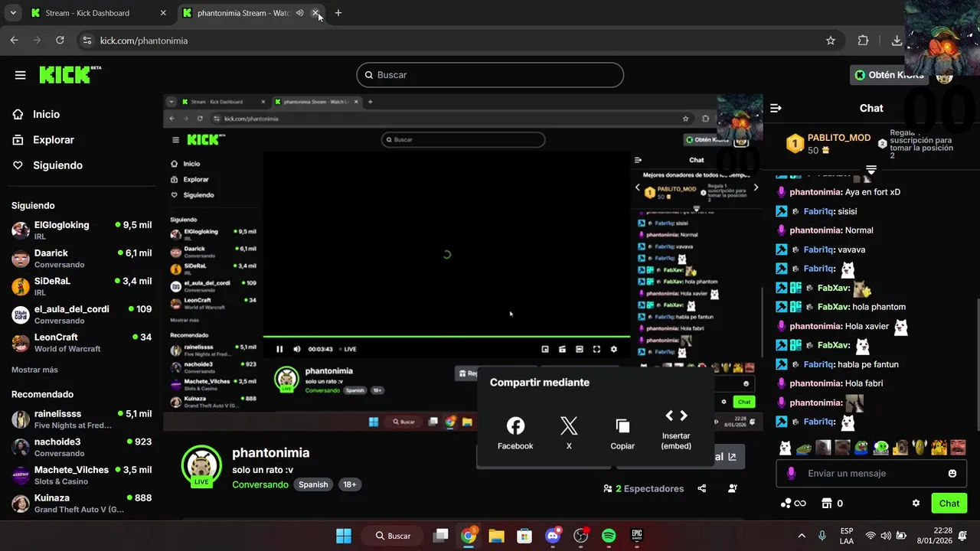Click the 18+ tag

click(349, 484)
